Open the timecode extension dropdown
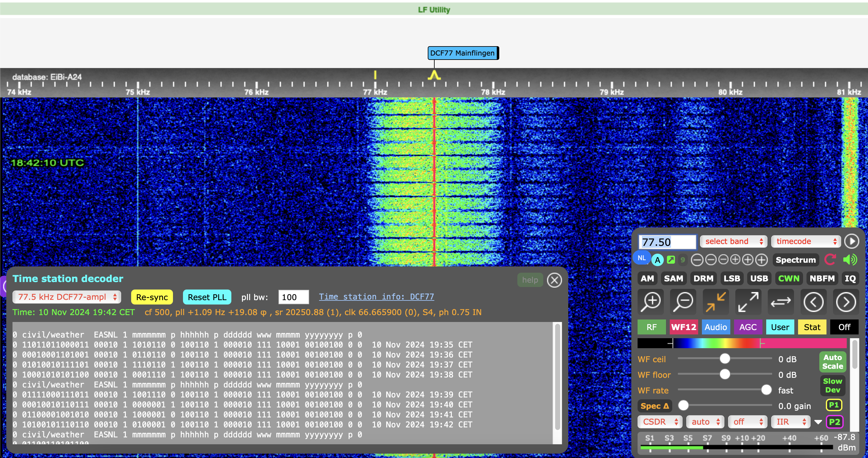 coord(806,241)
